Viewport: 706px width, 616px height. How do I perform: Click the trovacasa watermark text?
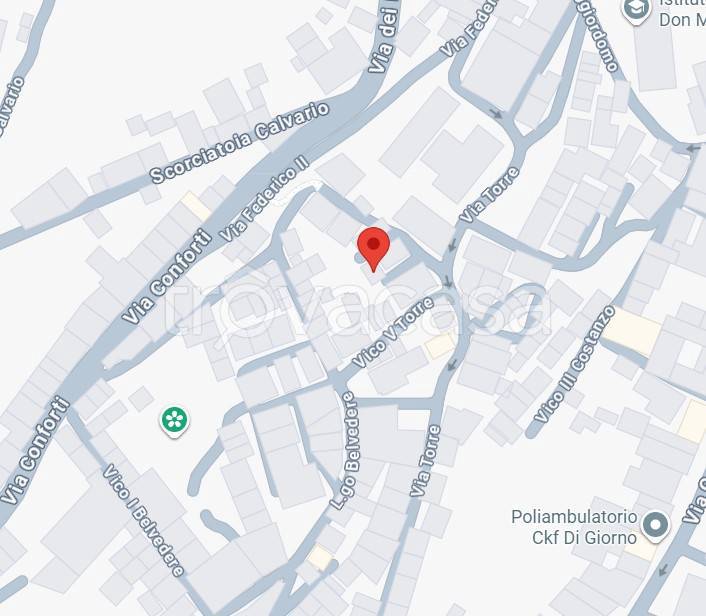coord(358,308)
